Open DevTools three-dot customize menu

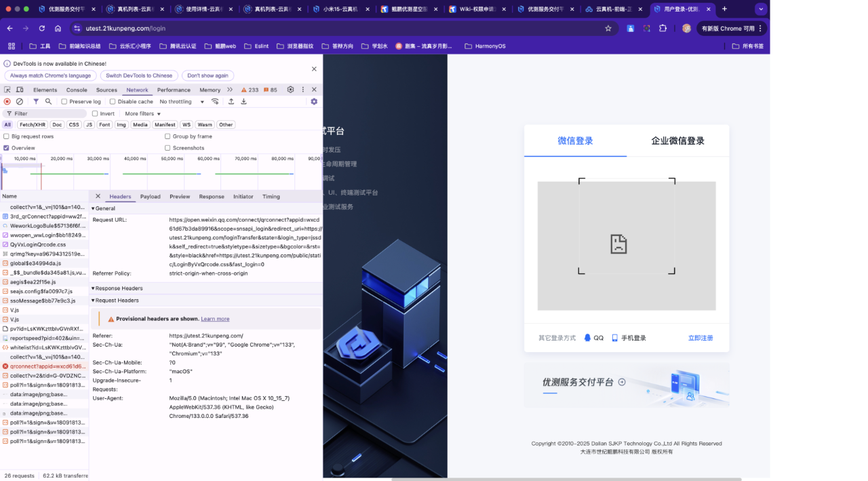(302, 90)
